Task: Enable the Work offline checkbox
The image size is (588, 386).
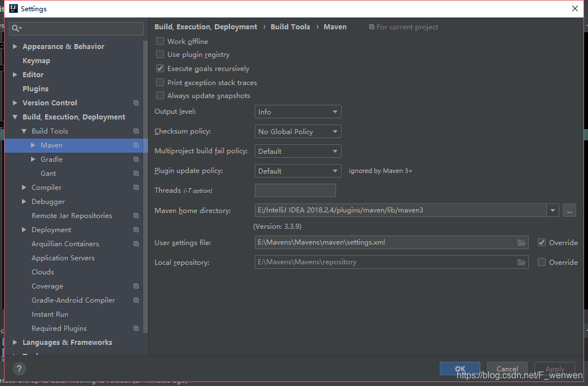Action: pyautogui.click(x=160, y=41)
